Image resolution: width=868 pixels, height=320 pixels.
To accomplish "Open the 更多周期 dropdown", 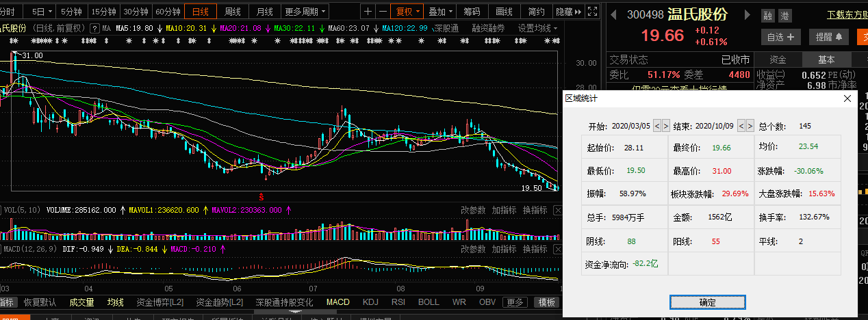I will 305,12.
